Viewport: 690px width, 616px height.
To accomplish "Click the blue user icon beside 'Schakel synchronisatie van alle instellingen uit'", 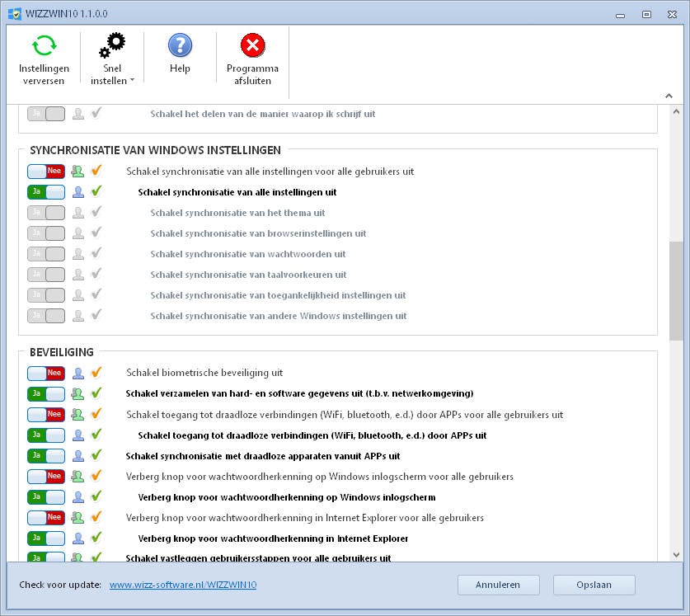I will [78, 191].
